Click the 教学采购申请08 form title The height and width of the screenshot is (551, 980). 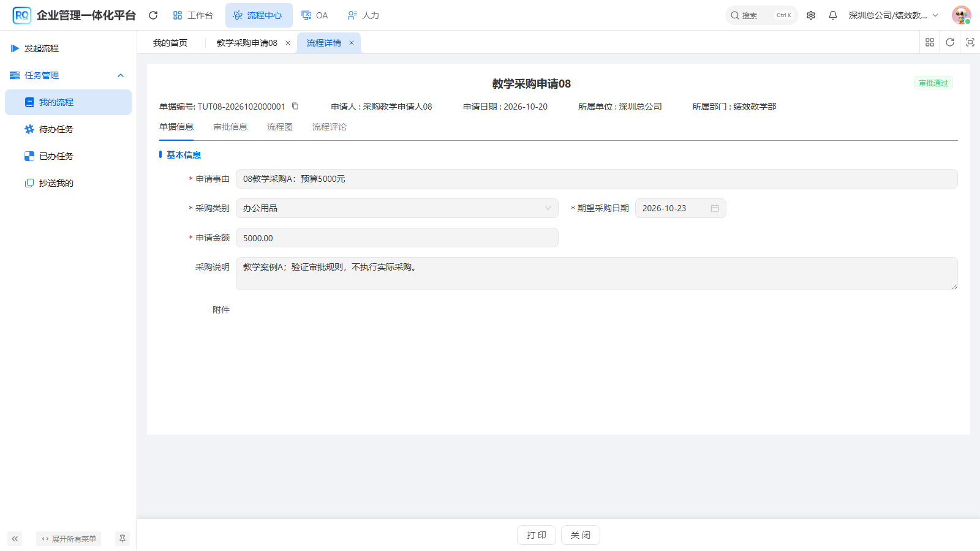[x=532, y=84]
